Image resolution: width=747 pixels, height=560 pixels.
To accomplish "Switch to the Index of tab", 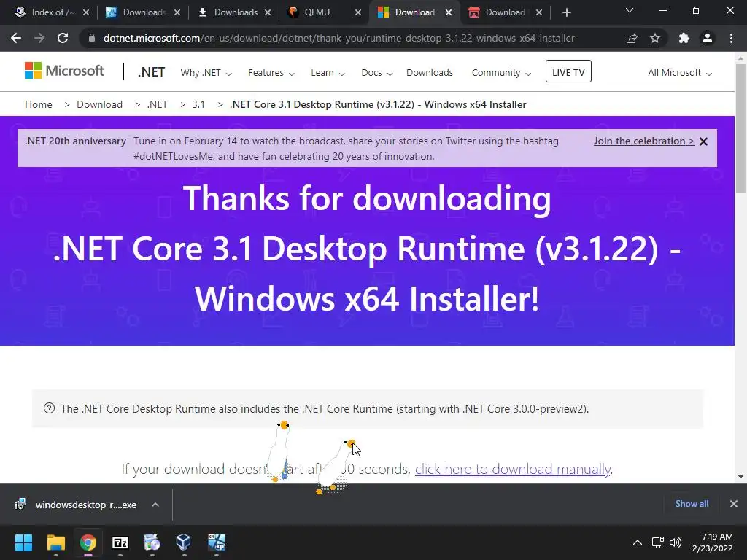I will click(45, 12).
